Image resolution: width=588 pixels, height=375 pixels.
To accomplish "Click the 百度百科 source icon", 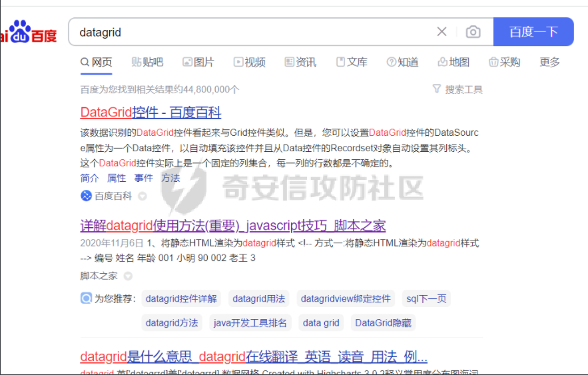I will pos(87,196).
